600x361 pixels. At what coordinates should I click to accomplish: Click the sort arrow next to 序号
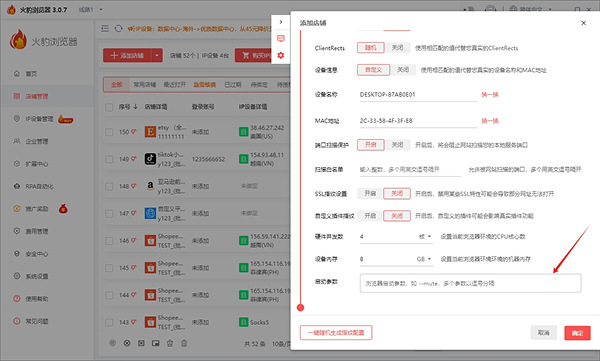point(135,107)
